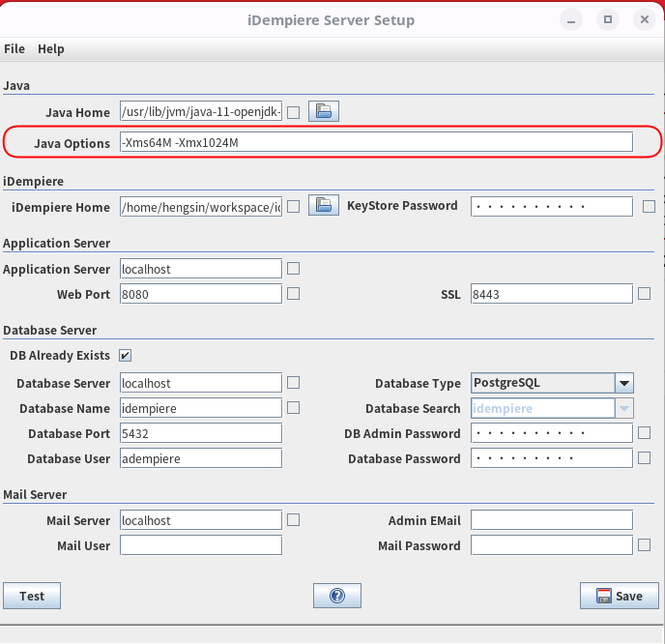The width and height of the screenshot is (665, 644).
Task: Close the iDempiere Server Setup window
Action: 644,19
